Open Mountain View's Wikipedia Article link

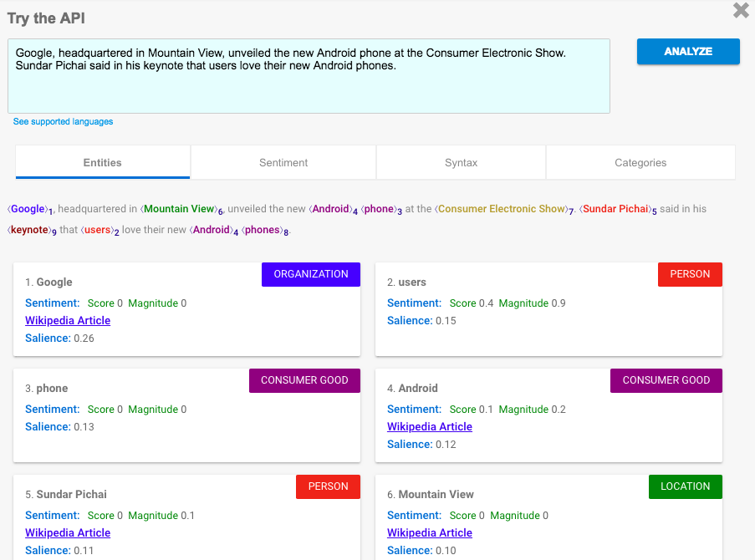[x=430, y=532]
